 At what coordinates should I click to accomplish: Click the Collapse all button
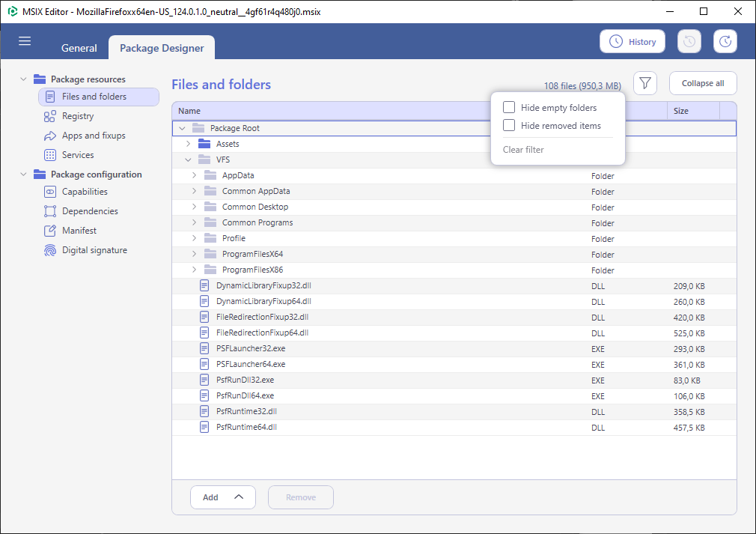pos(703,83)
